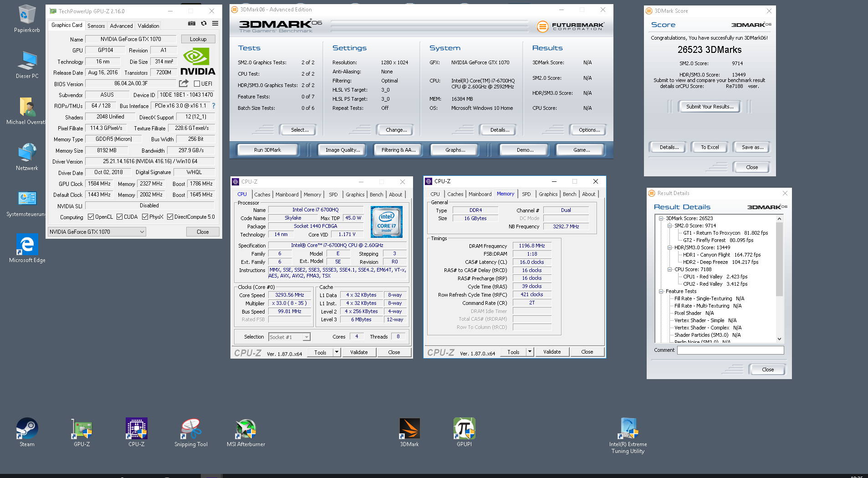Open the GPU selection dropdown in GPU-Z

click(97, 232)
